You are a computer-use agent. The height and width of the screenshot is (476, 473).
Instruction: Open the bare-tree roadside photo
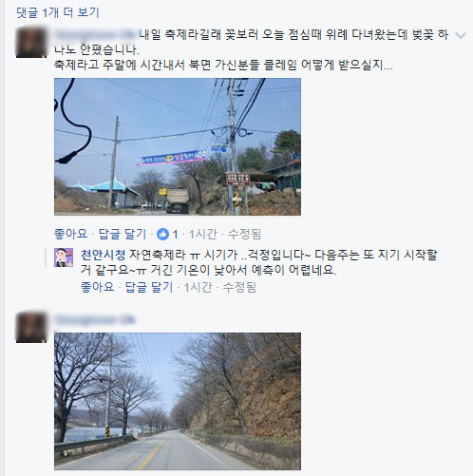tap(178, 401)
